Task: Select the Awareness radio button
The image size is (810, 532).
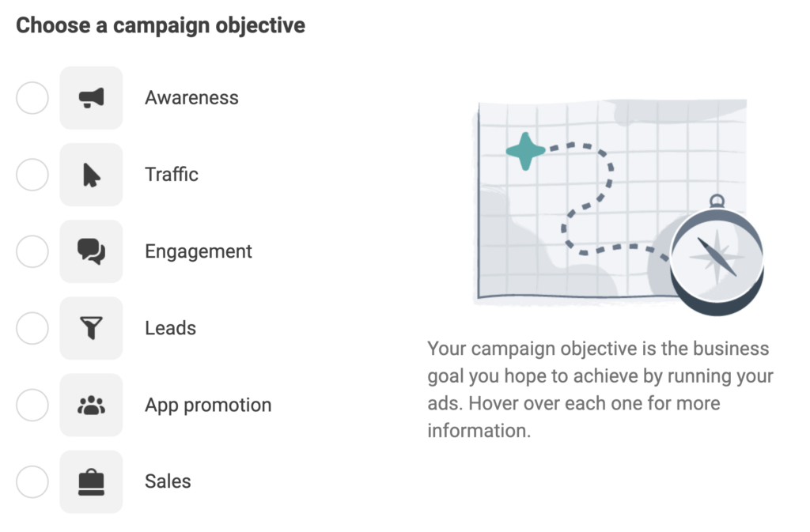Action: [x=32, y=97]
